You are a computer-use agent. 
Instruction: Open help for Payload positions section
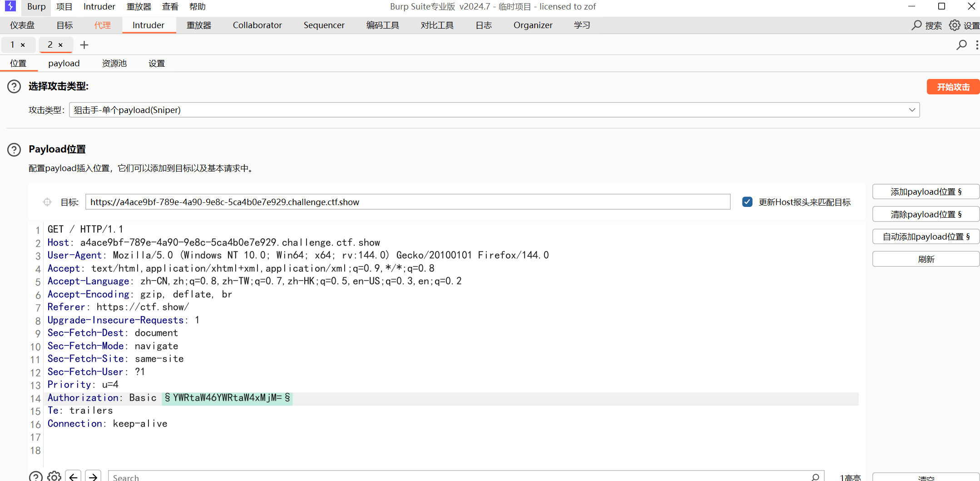(x=14, y=149)
